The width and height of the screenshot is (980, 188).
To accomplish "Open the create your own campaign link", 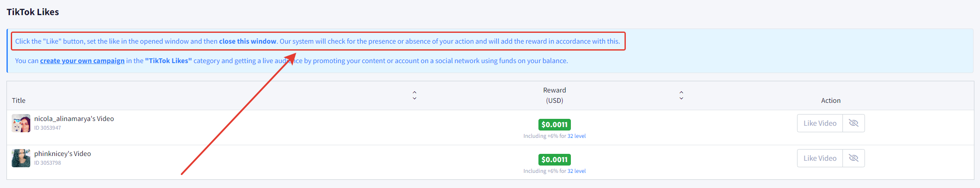I will (82, 61).
